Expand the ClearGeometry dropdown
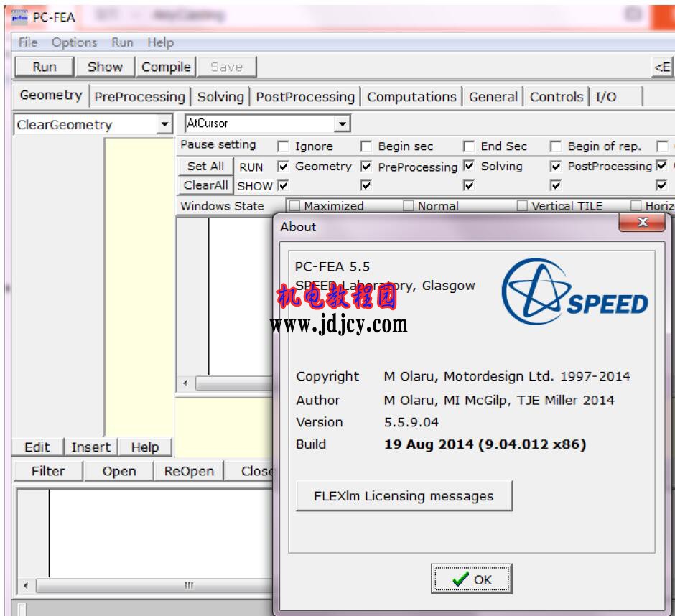 point(164,125)
